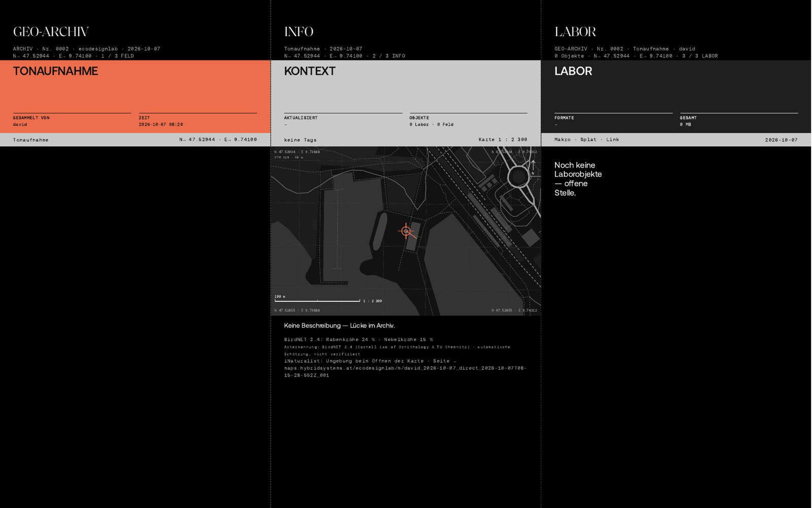Click '0 Labor · 0 Feld' value
This screenshot has height=508, width=812.
click(431, 124)
